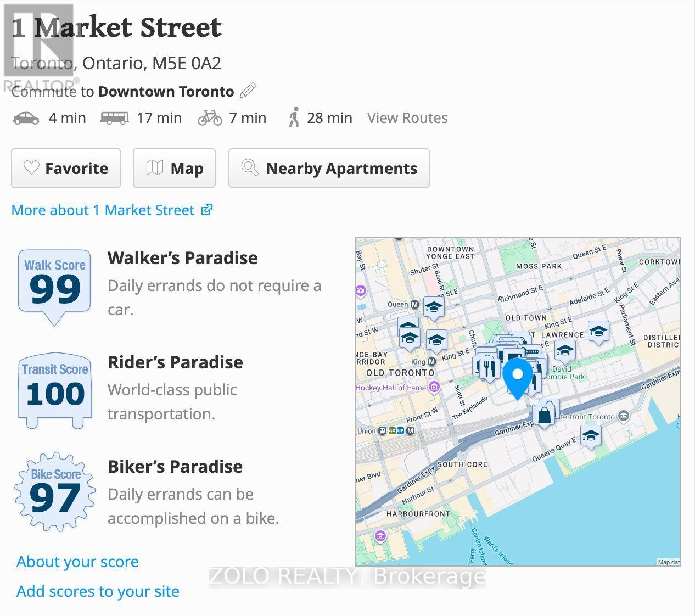
Task: Click the shopping bag marker on map
Action: [x=545, y=416]
